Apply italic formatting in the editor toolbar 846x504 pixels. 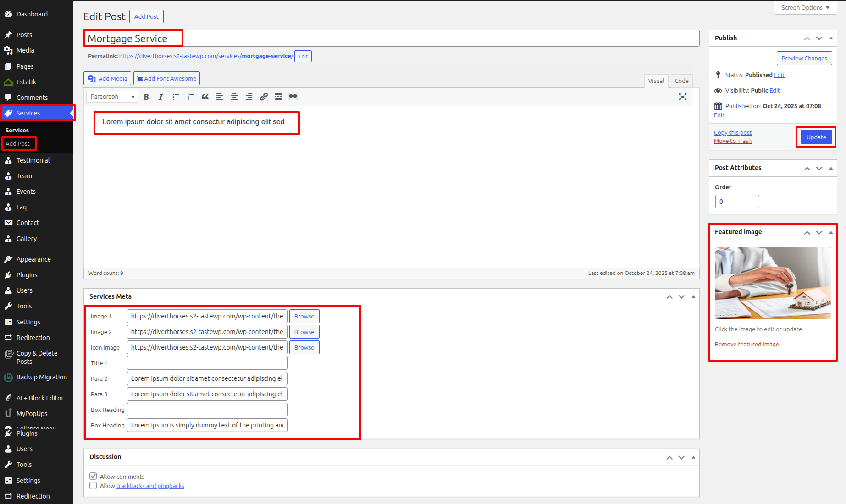(161, 97)
